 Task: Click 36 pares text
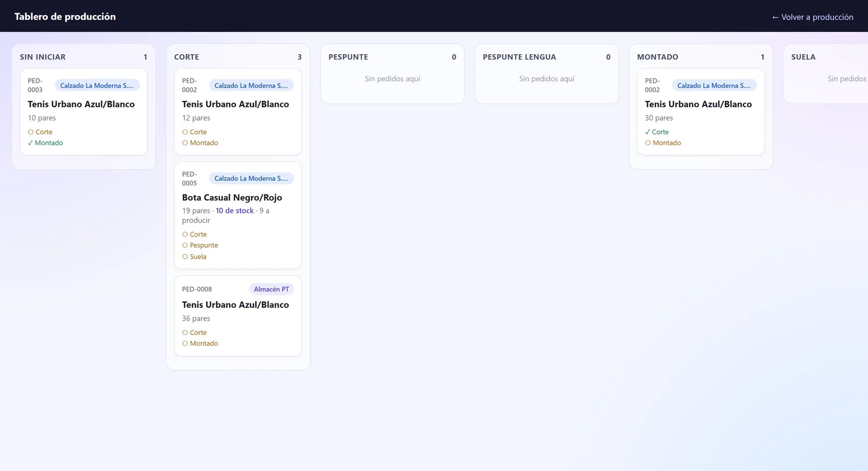(196, 319)
